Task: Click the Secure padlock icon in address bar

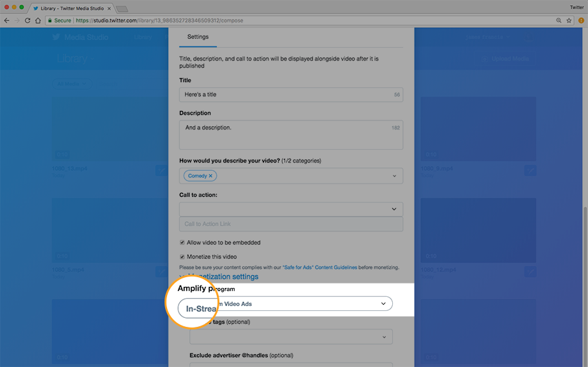Action: [50, 20]
